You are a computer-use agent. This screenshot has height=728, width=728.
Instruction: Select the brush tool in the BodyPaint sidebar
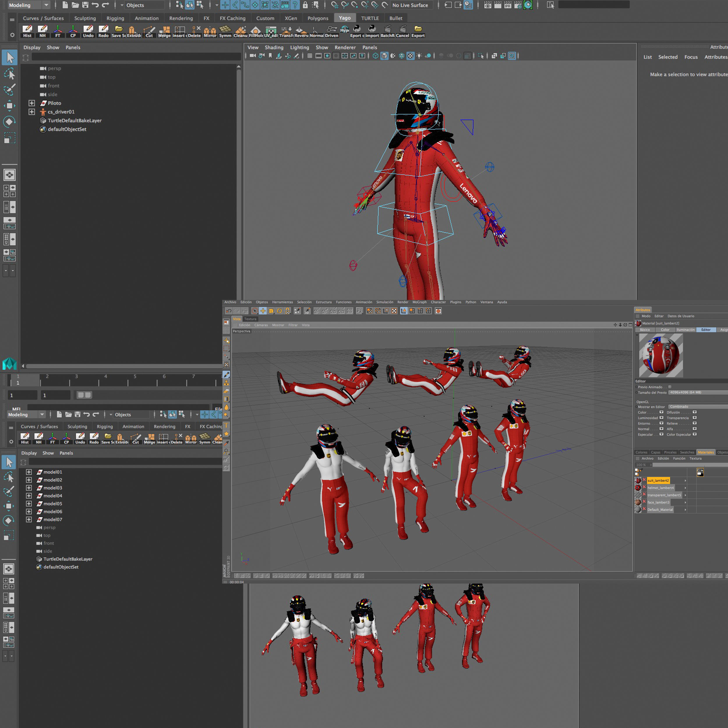pyautogui.click(x=226, y=374)
